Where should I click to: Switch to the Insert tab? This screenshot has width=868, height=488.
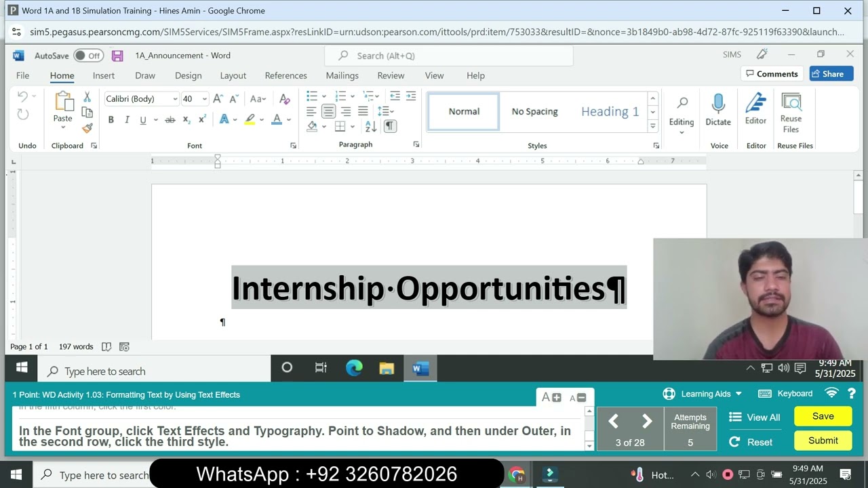pos(104,75)
